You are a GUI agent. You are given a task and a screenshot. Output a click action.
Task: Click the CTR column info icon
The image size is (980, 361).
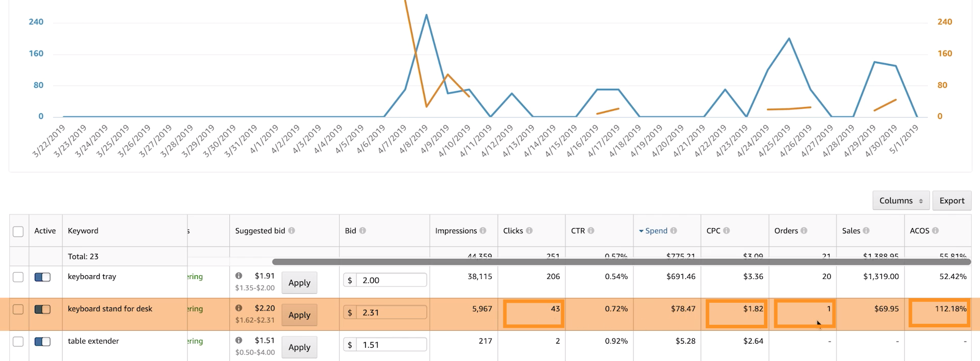tap(591, 231)
